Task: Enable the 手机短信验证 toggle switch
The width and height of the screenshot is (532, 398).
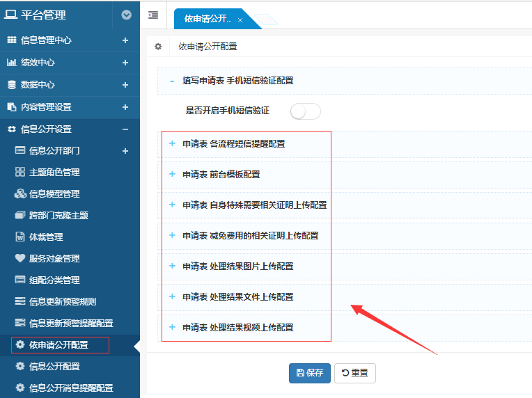Action: click(305, 111)
